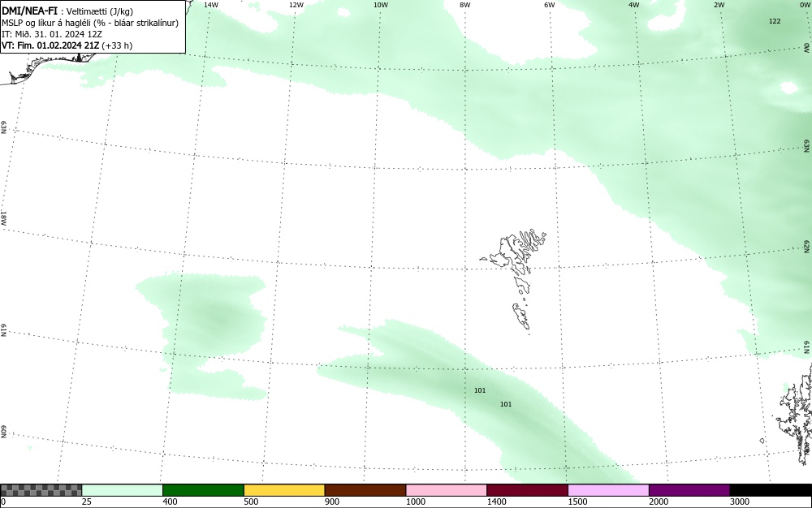The width and height of the screenshot is (812, 508).
Task: Click the 6W longitude label
Action: tap(550, 5)
